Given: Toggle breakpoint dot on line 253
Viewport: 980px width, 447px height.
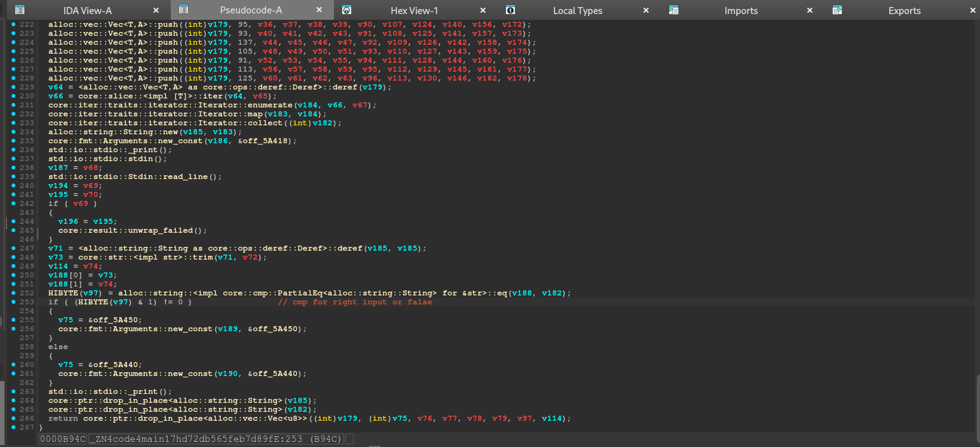Looking at the screenshot, I should 14,302.
